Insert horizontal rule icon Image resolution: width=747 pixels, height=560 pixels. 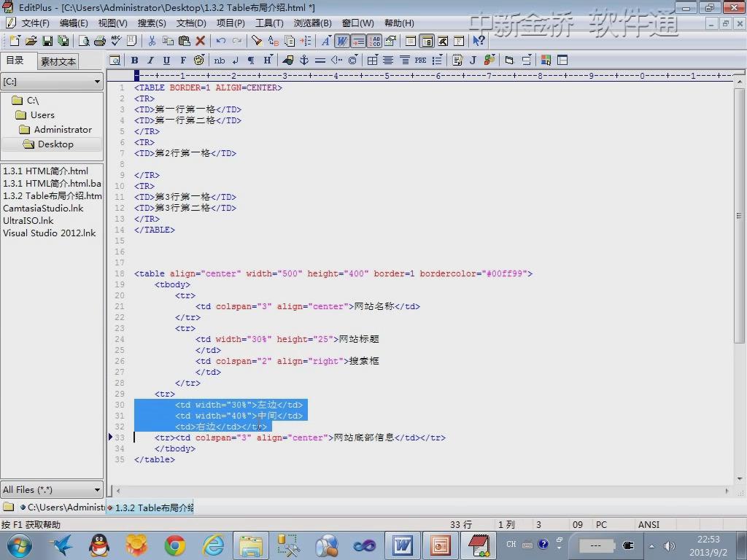point(320,61)
